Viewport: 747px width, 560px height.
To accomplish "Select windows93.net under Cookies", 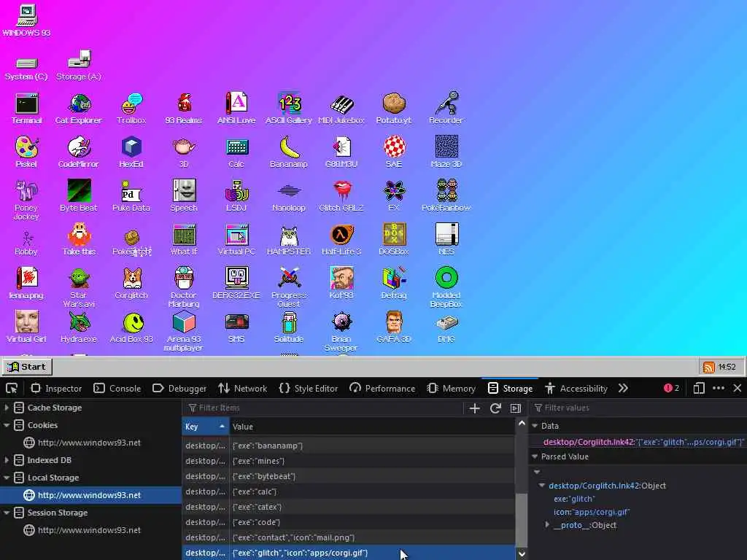I will point(90,443).
